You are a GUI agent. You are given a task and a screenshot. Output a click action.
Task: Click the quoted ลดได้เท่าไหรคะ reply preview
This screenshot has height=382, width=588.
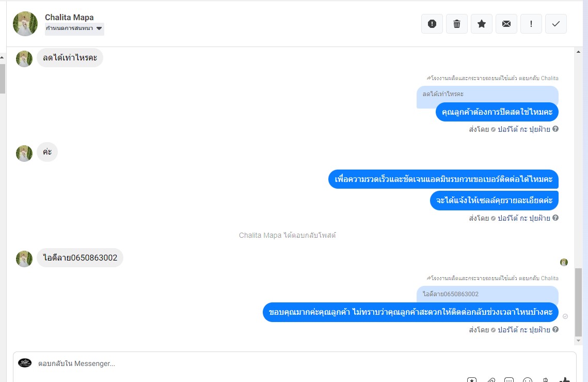[487, 94]
